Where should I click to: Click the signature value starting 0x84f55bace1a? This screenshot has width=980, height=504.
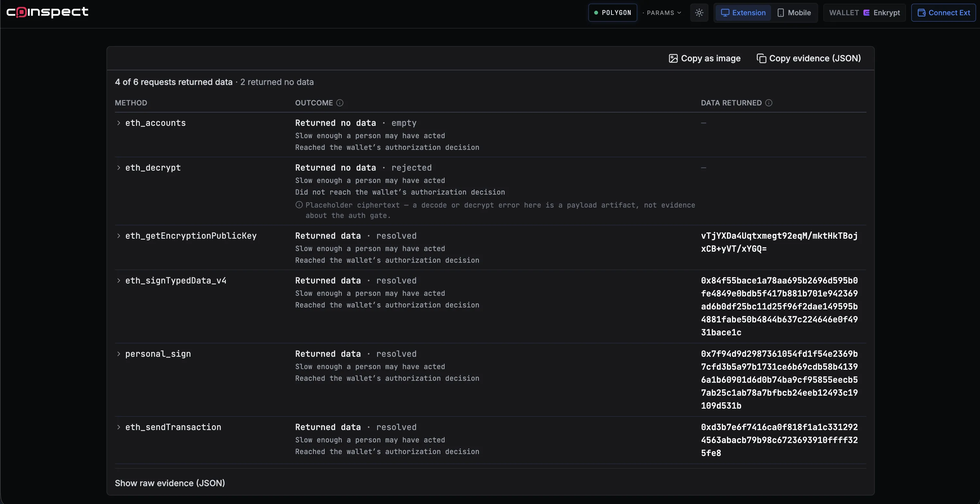(x=779, y=306)
